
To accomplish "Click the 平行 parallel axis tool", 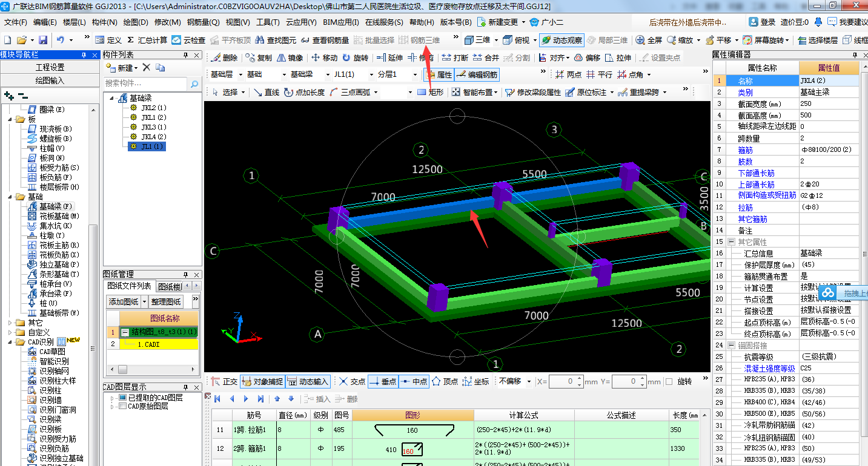I will click(598, 75).
